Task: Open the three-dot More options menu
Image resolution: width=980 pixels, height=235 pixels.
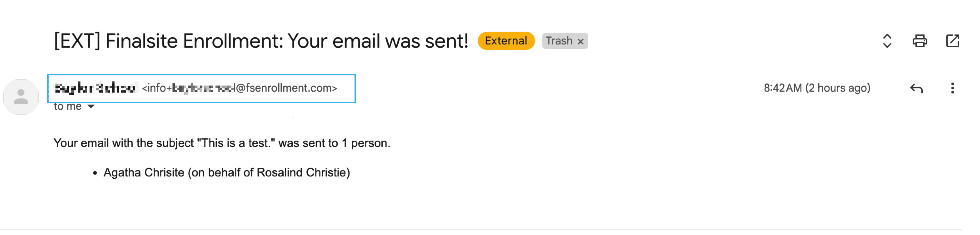Action: tap(952, 88)
